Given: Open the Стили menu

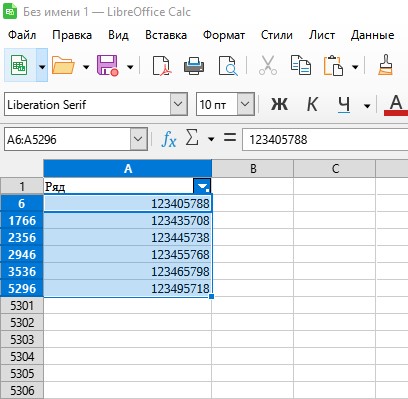Looking at the screenshot, I should click(x=277, y=35).
